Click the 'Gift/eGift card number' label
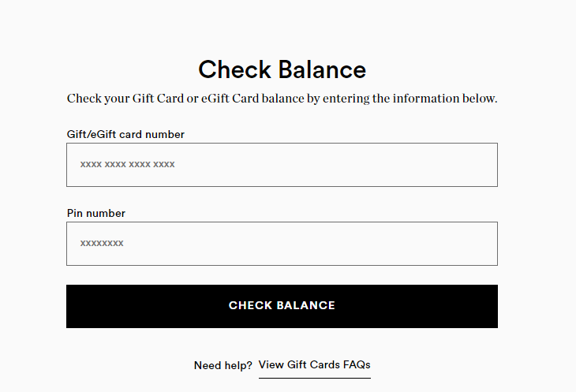This screenshot has width=576, height=392. (x=125, y=135)
